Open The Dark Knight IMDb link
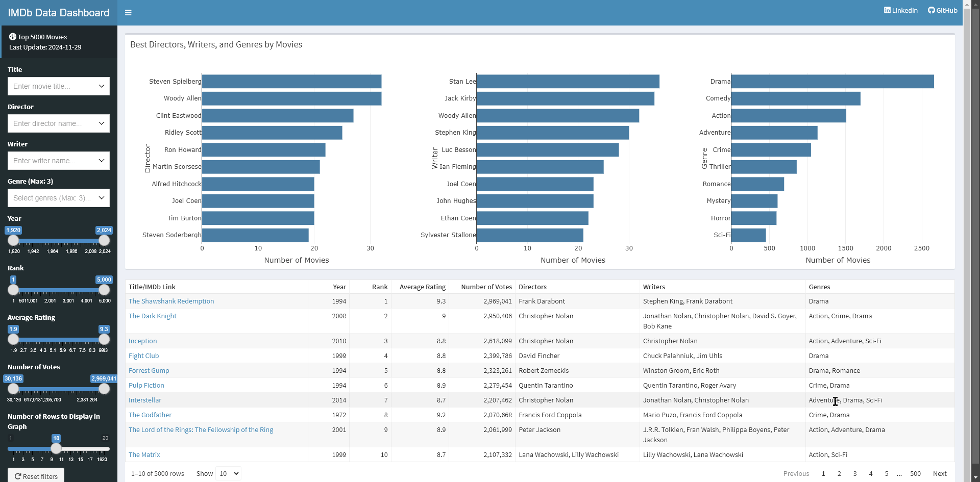The image size is (980, 482). (x=153, y=316)
